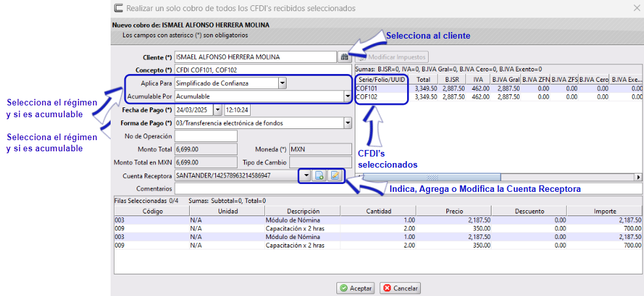Click the Importe column header
The height and width of the screenshot is (296, 644).
(605, 212)
